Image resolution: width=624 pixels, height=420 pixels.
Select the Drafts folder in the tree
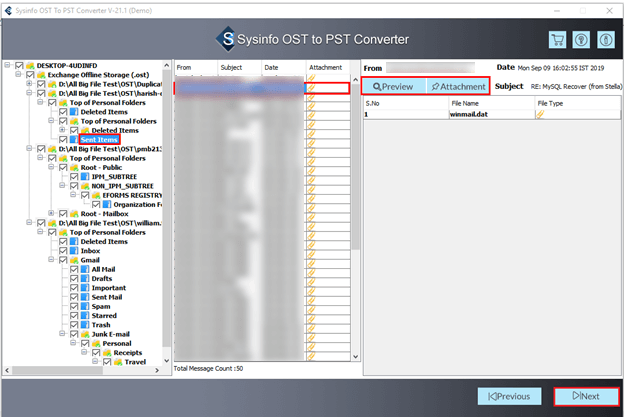(102, 279)
